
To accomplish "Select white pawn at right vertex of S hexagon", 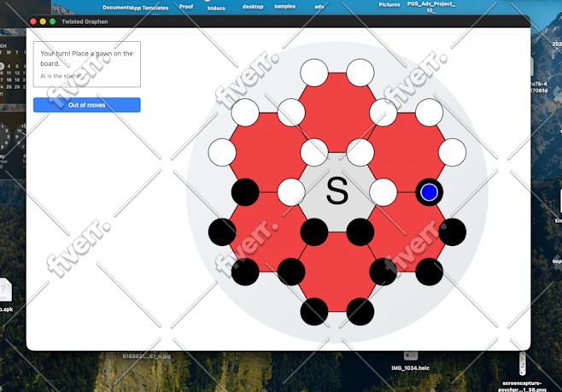I will pos(383,192).
